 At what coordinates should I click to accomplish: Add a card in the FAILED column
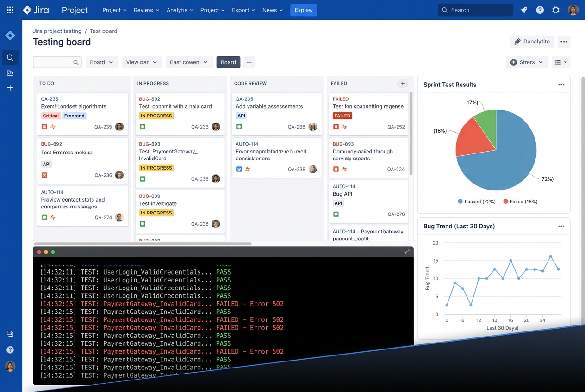pyautogui.click(x=403, y=83)
